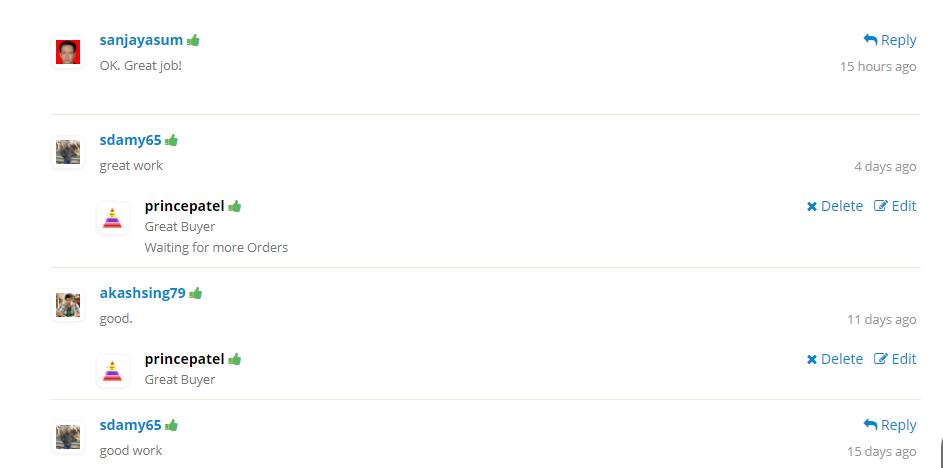Screen dimensions: 943x468
Task: Open sanjayasum's red avatar picture
Action: tap(68, 52)
